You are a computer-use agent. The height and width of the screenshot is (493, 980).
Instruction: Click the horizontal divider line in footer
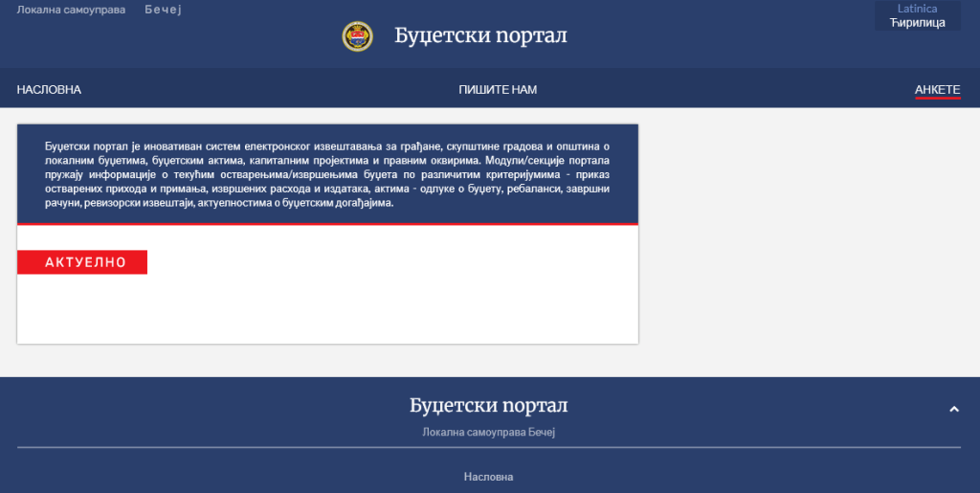488,447
